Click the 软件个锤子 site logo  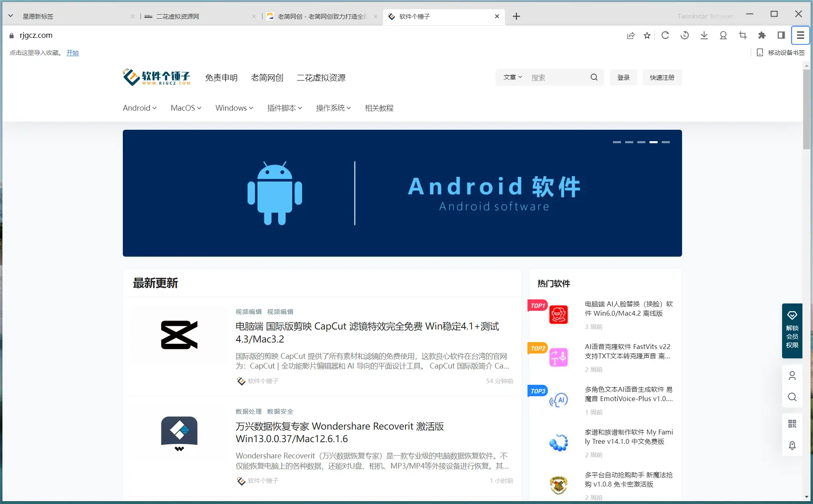(157, 77)
